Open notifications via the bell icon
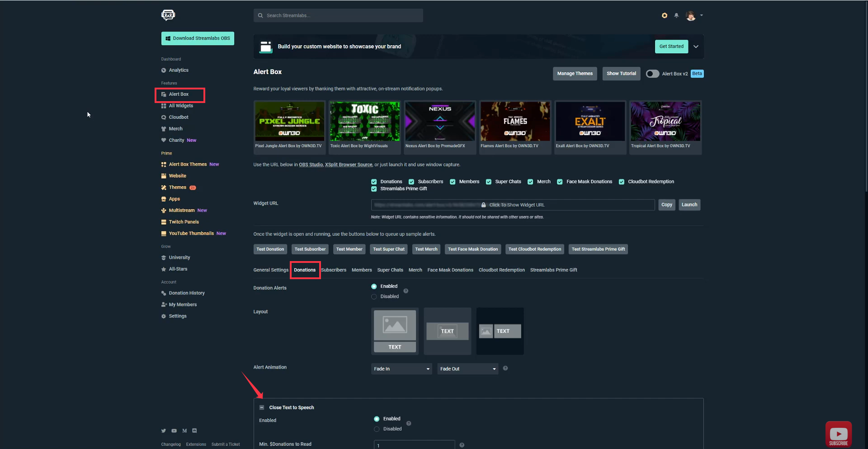This screenshot has width=868, height=449. pyautogui.click(x=676, y=15)
